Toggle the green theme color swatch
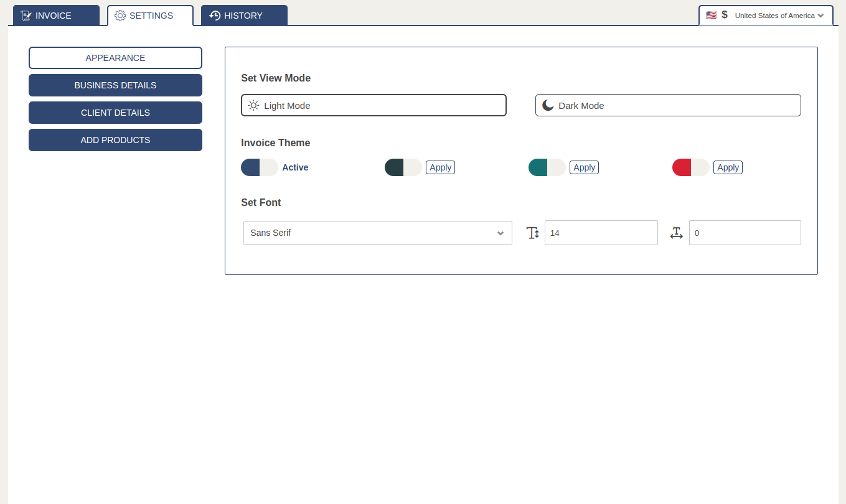The width and height of the screenshot is (846, 504). click(546, 167)
